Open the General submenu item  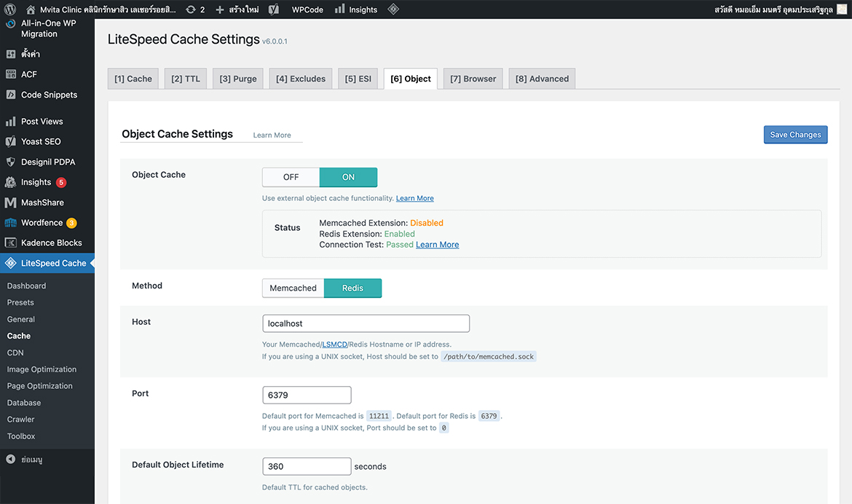[20, 320]
